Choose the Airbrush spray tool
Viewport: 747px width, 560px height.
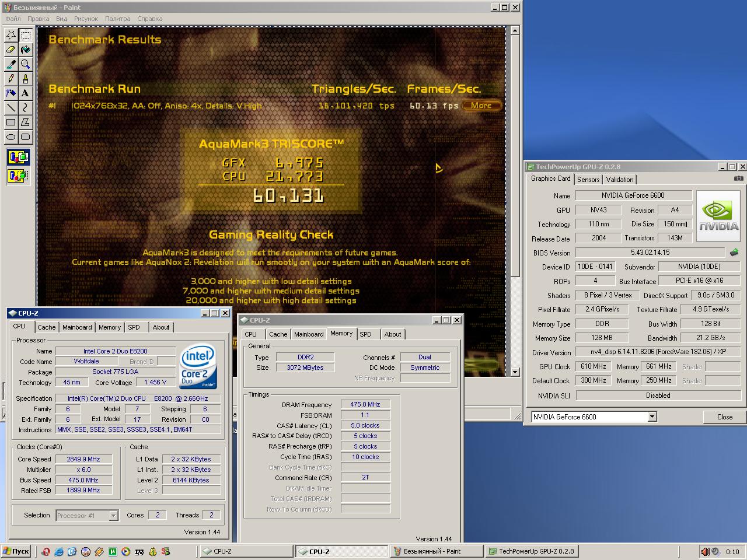[x=11, y=93]
